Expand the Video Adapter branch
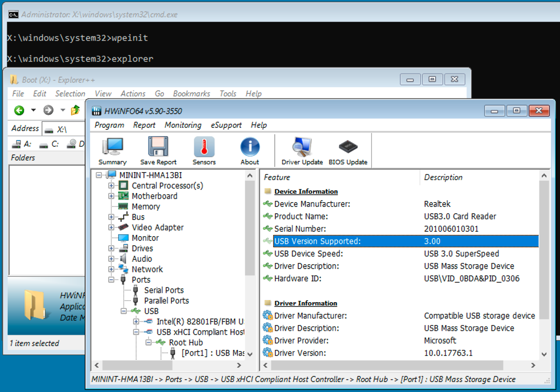The image size is (560, 392). coord(111,228)
